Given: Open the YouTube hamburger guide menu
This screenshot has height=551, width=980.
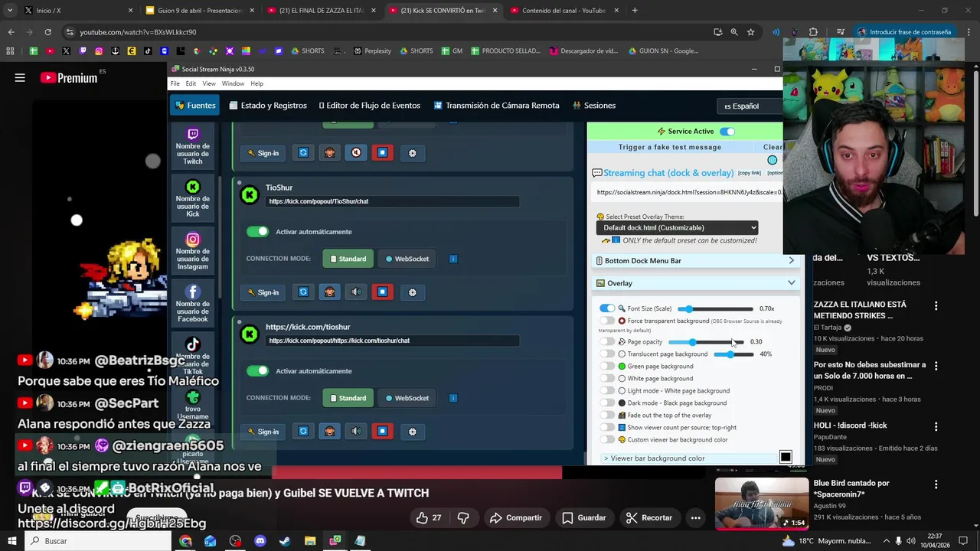Looking at the screenshot, I should click(x=20, y=77).
